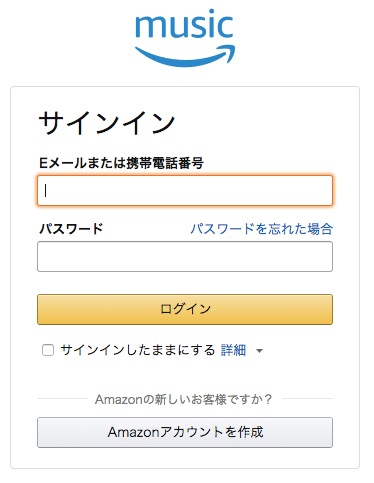Click the サインインしたままにする label text
The height and width of the screenshot is (483, 374).
pyautogui.click(x=137, y=350)
